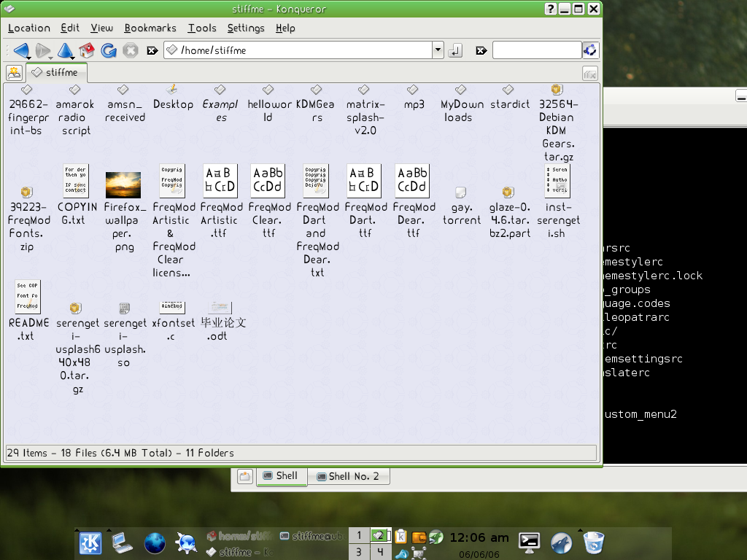Screen dimensions: 747x560
Task: Go forward with the grey right arrow
Action: (43, 50)
